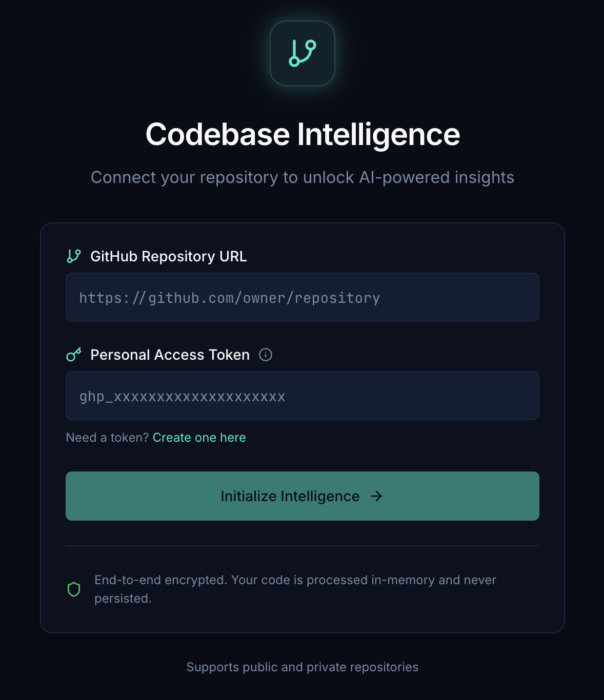Click the end-to-end encrypted notice text
Viewport: 604px width, 700px height.
tap(295, 589)
